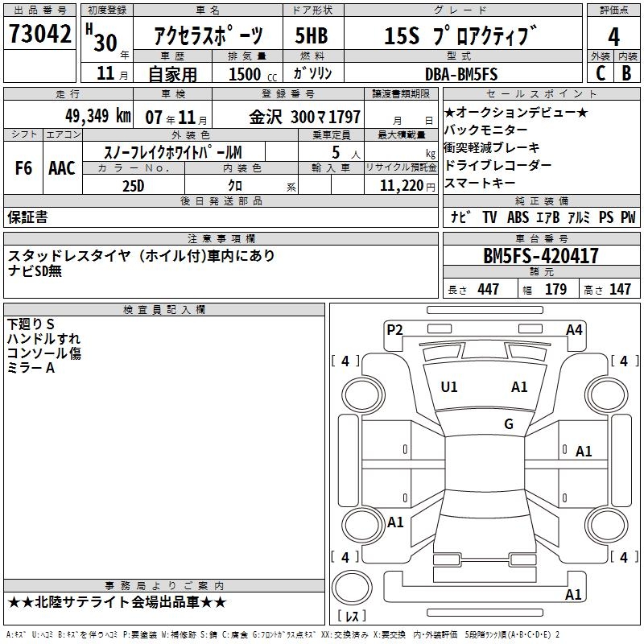Click inspector note ミラーA
Viewport: 644px width, 644px height.
click(31, 368)
